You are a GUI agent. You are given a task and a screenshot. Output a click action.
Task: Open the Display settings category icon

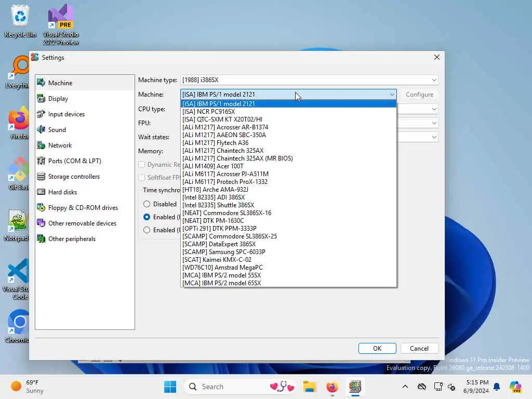(x=41, y=98)
